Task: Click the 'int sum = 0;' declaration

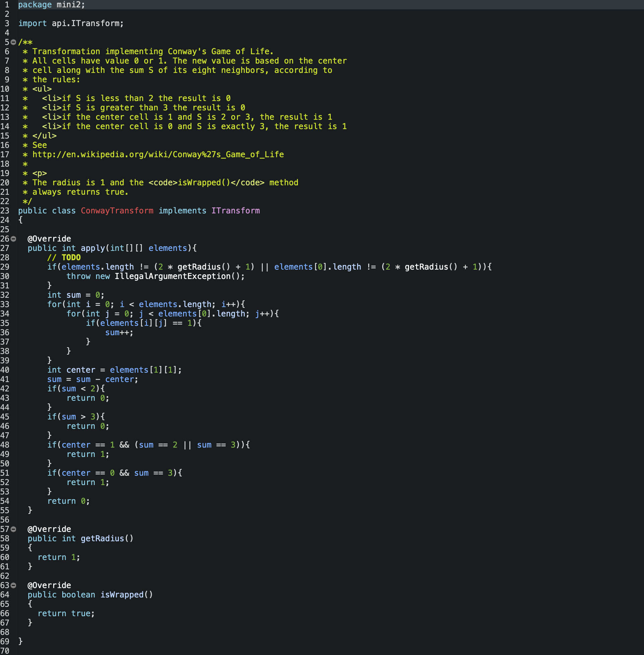Action: tap(76, 295)
